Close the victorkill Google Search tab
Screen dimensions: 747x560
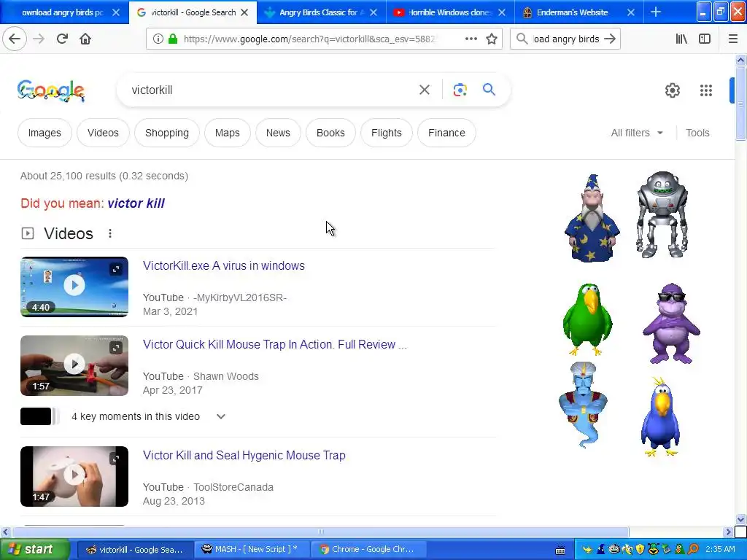(244, 12)
